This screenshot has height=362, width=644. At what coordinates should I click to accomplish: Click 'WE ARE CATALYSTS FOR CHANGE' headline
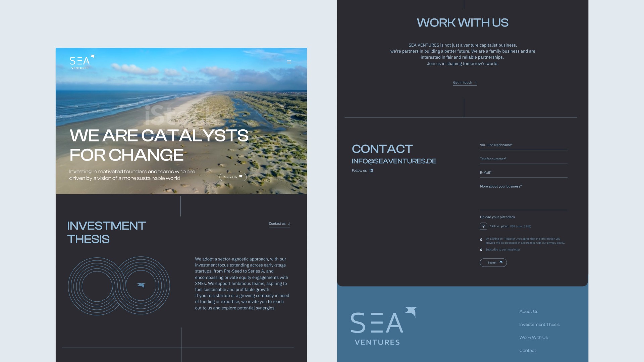click(x=159, y=145)
